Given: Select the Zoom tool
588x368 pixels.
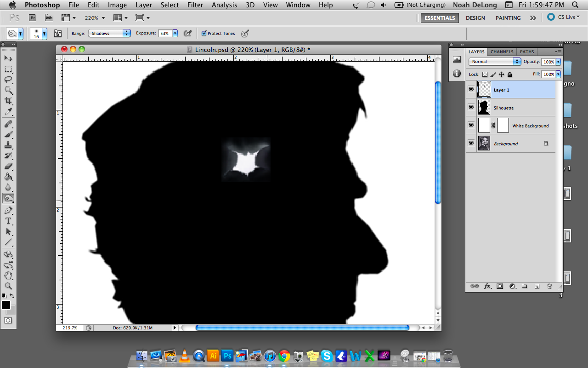Looking at the screenshot, I should click(8, 286).
